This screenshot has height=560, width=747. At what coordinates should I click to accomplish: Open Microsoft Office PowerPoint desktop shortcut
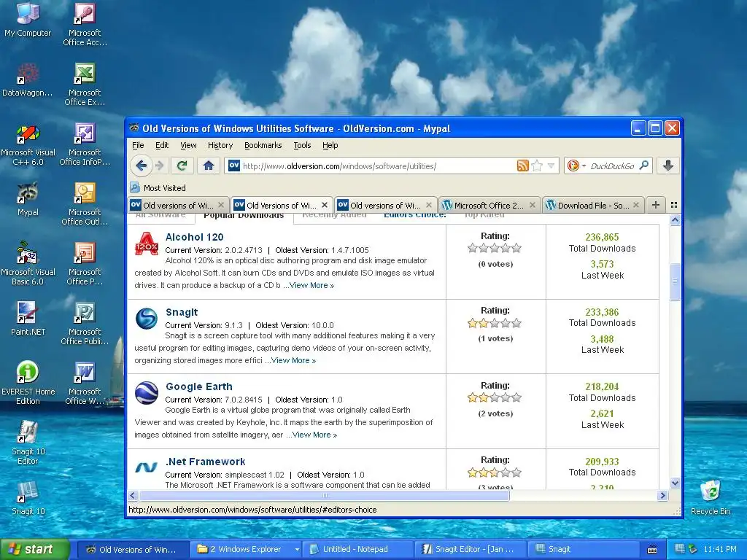tap(85, 263)
